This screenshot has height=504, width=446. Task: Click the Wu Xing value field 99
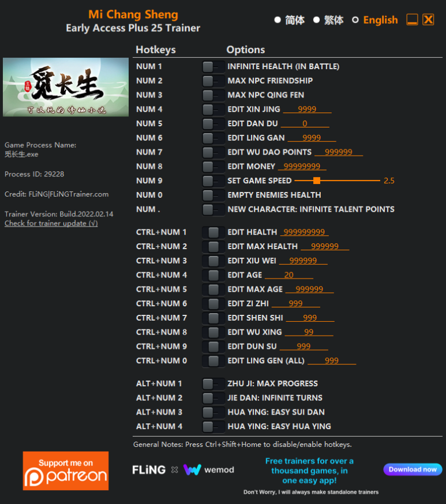click(x=309, y=332)
